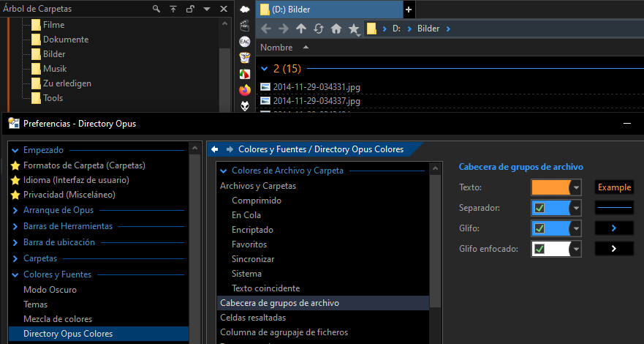Viewport: 644px width, 344px height.
Task: Launch Firefox from the vertical toolbar
Action: click(x=245, y=90)
